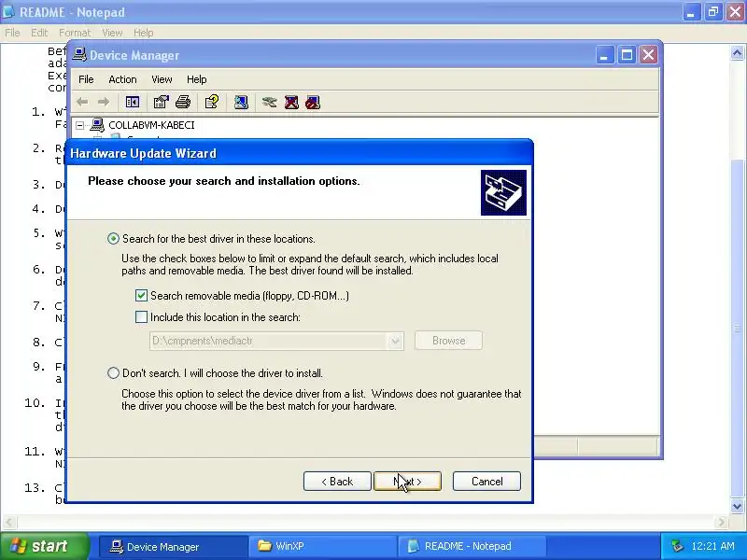Minimize the Device Manager window

pos(604,55)
